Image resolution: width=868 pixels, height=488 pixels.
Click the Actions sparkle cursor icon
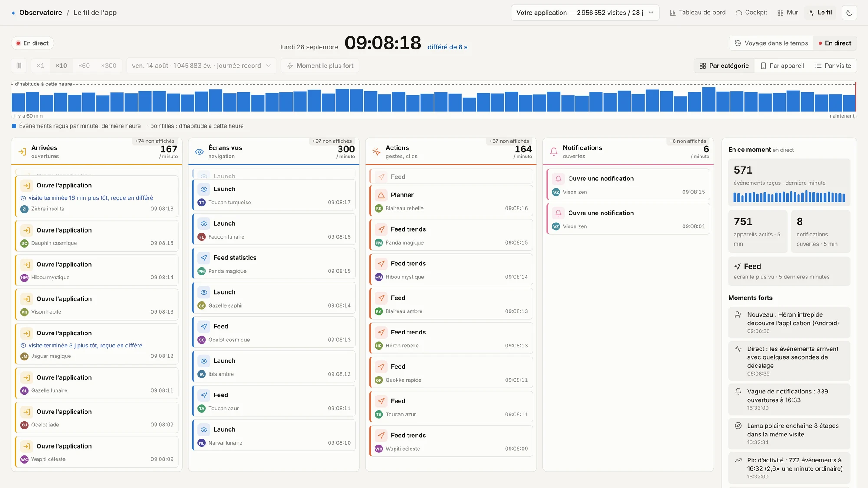coord(376,152)
